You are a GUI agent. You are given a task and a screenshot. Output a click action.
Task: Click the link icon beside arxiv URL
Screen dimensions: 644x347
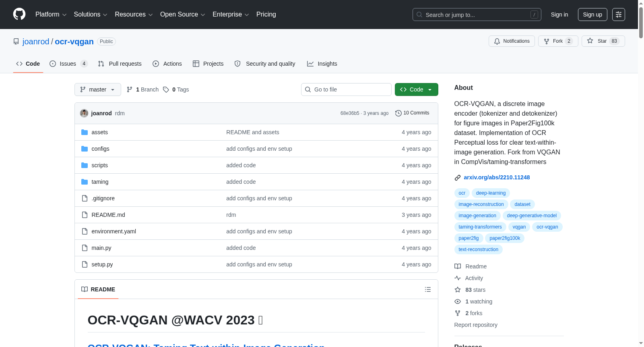point(458,178)
